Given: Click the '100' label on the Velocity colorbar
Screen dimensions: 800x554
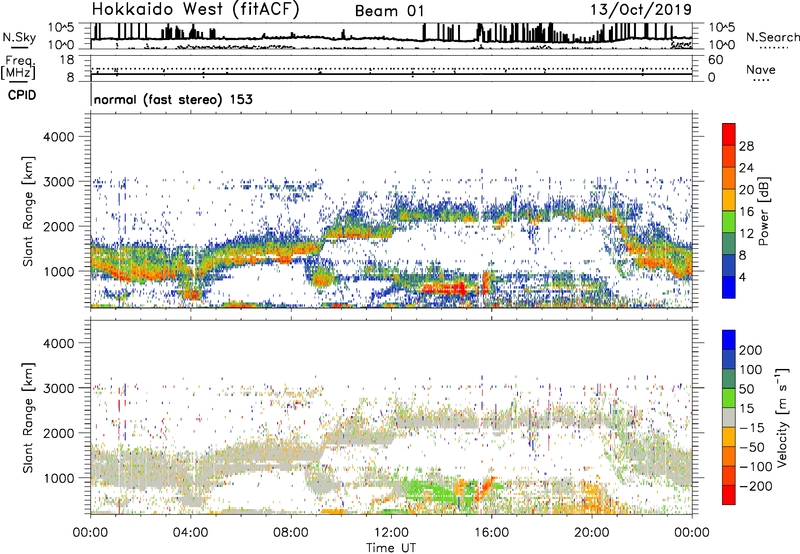Looking at the screenshot, I should [x=751, y=370].
